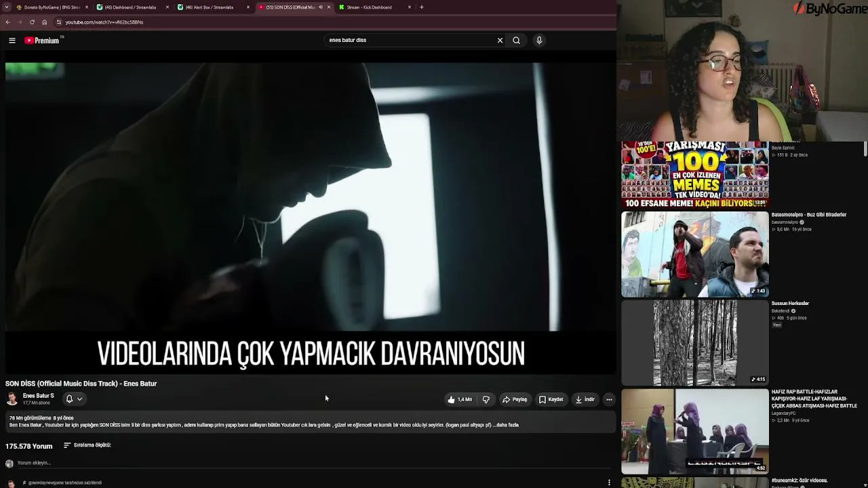Close the Kick Dashboard tab
Screen dimensions: 868x488
[410, 7]
